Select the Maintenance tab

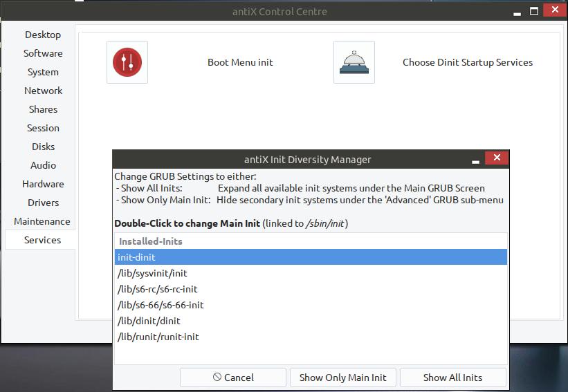pos(42,221)
